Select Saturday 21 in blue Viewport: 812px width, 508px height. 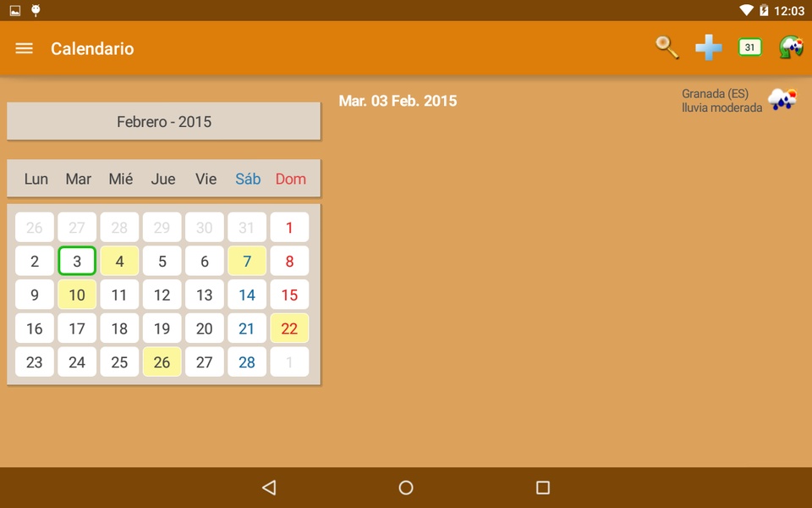(x=247, y=329)
